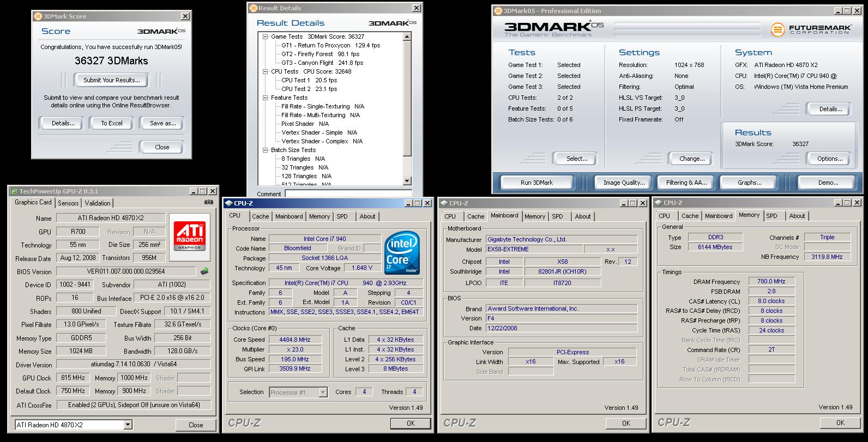This screenshot has width=868, height=442.
Task: Open SPD tab in CPU-Z memory window
Action: click(771, 216)
